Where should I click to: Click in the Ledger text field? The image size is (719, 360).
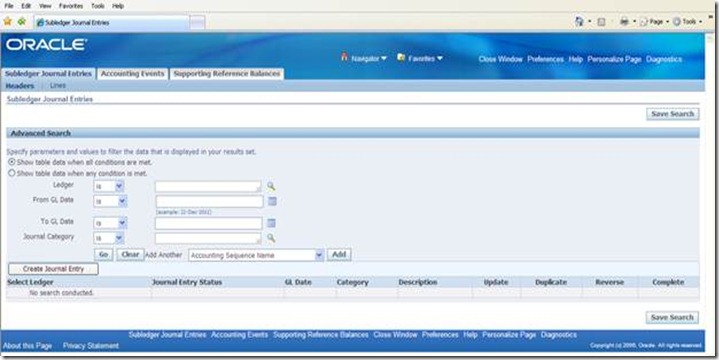coord(208,186)
